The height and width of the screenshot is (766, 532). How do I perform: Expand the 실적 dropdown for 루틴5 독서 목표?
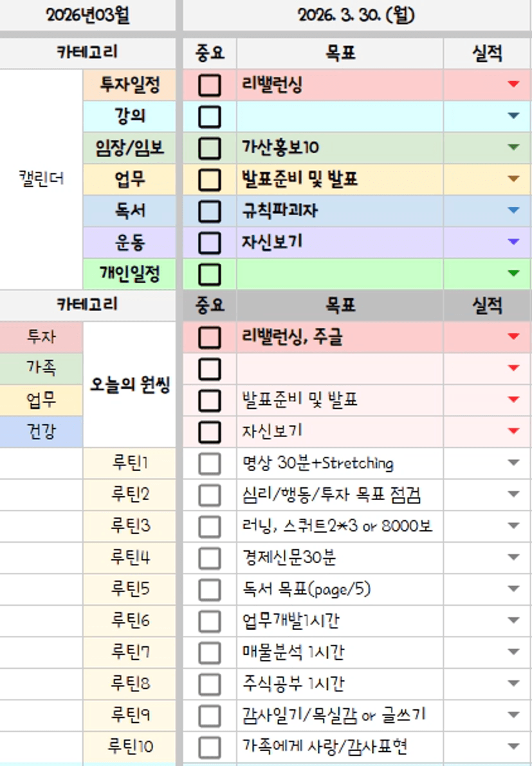pyautogui.click(x=513, y=589)
